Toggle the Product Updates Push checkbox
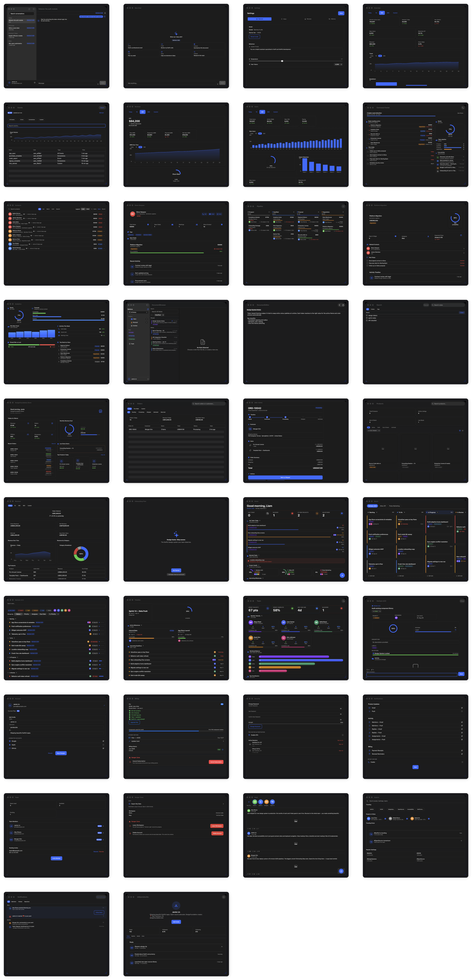The width and height of the screenshot is (472, 980). 462,711
